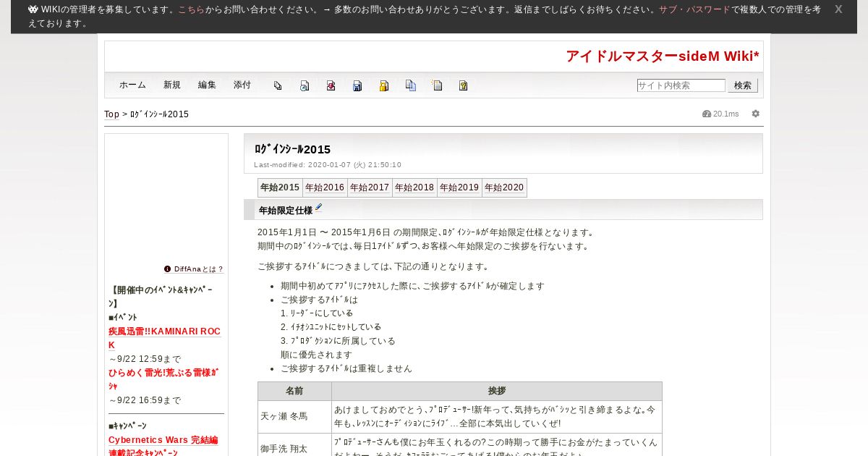Image resolution: width=868 pixels, height=456 pixels.
Task: Click the ～9/22 16:59まで date text
Action: click(145, 400)
